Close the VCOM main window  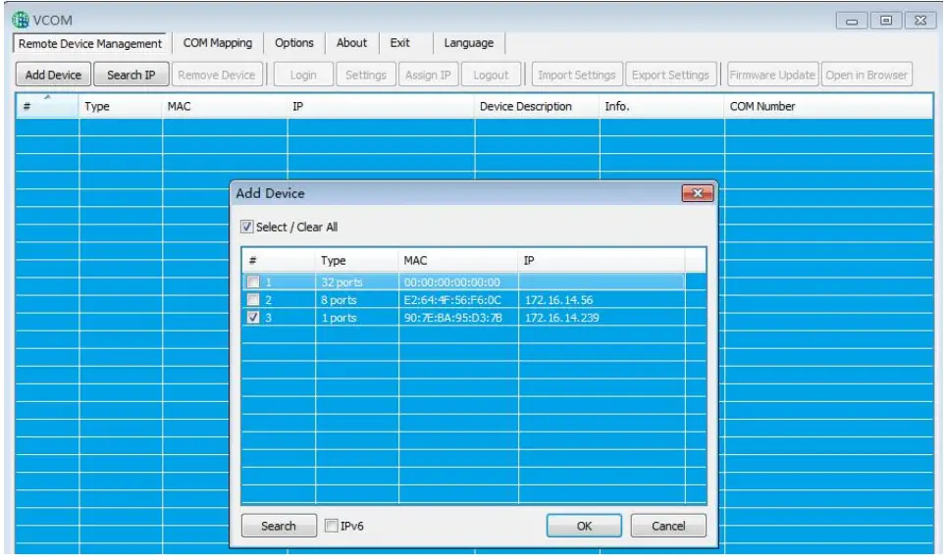919,21
